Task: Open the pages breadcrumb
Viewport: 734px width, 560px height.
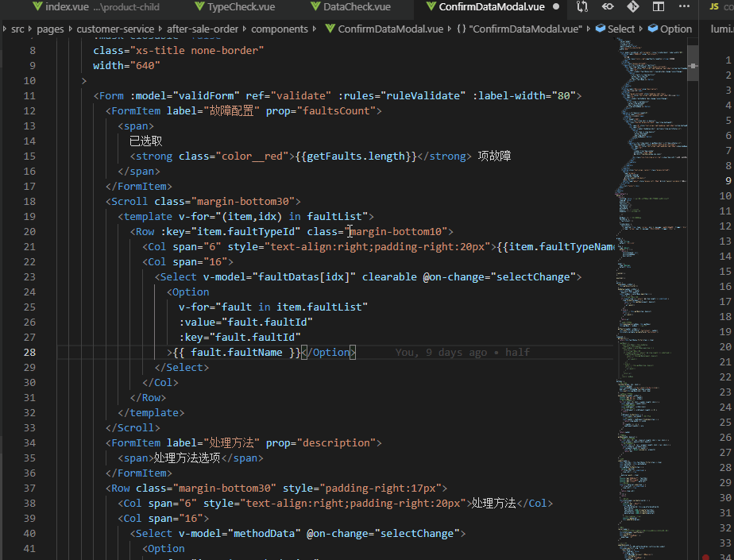Action: tap(50, 29)
